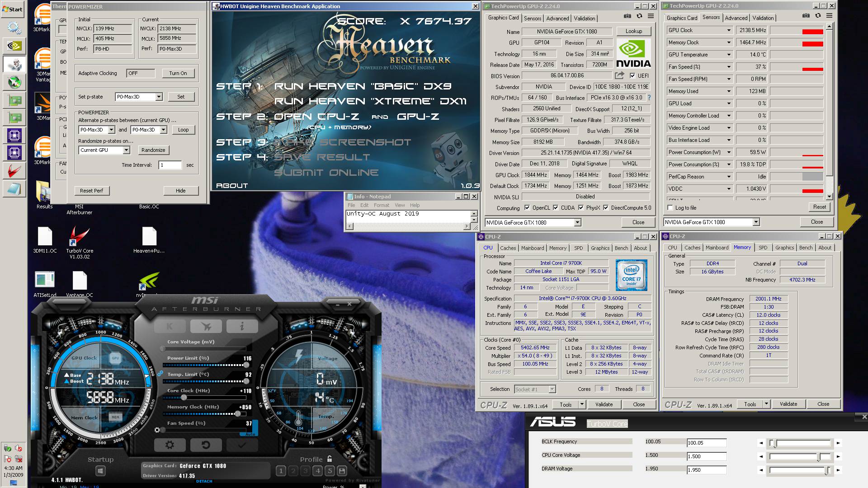The image size is (868, 488).
Task: Click the Core Clock slider handle
Action: [184, 398]
